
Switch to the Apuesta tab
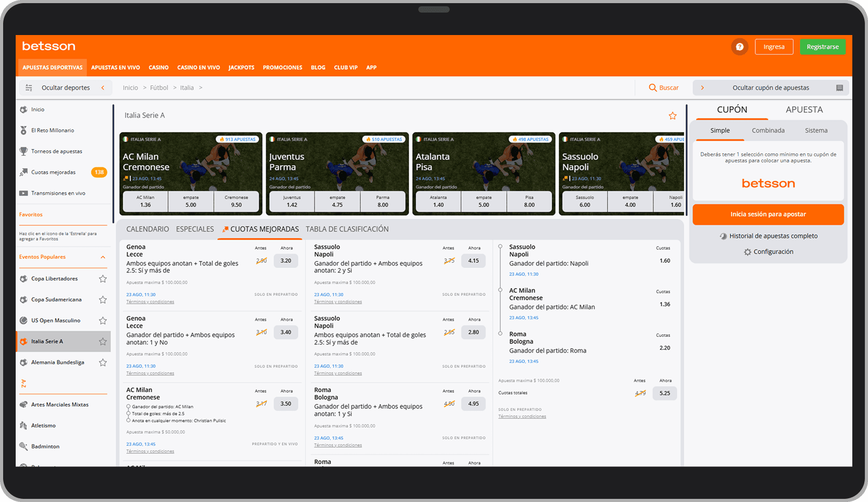click(x=804, y=110)
